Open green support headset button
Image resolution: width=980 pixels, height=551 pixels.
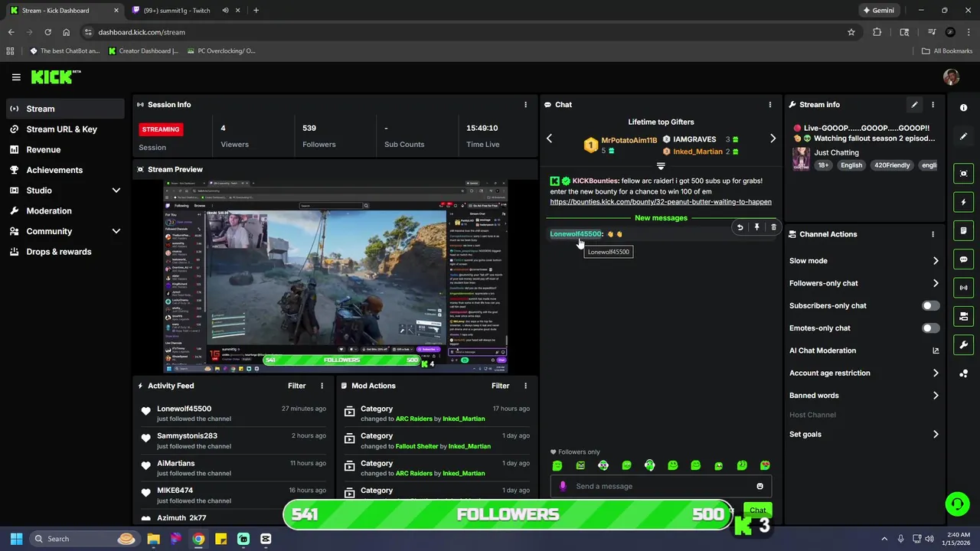click(957, 504)
